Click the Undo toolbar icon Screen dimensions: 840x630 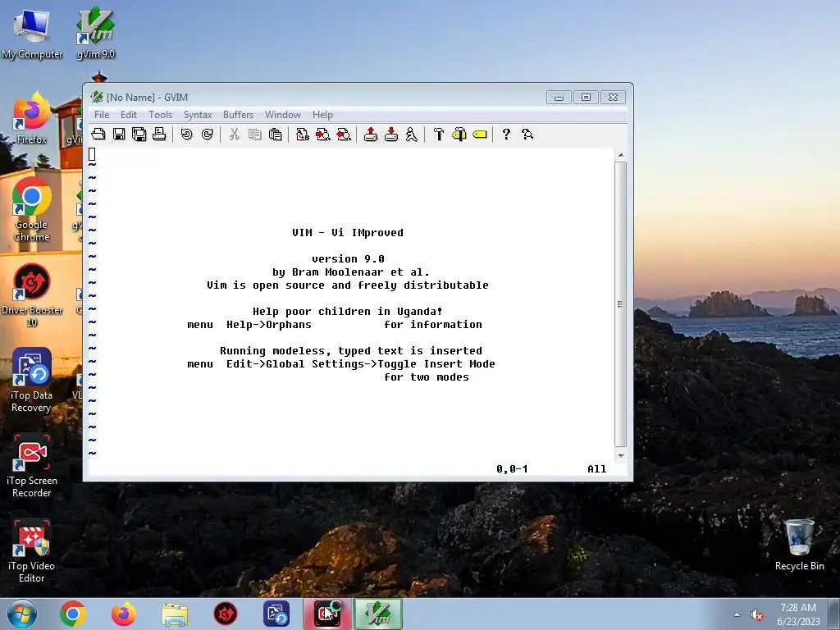point(186,134)
